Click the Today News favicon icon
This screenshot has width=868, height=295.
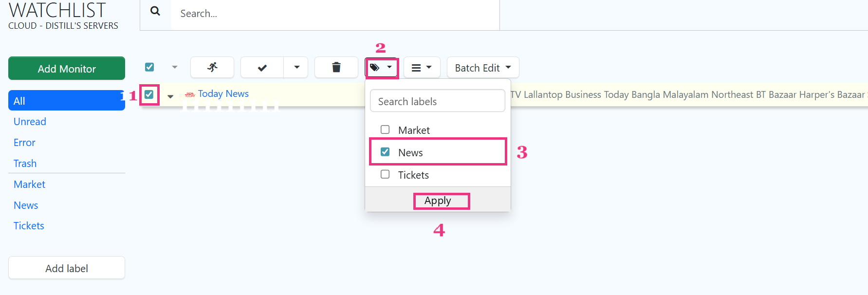coord(190,94)
